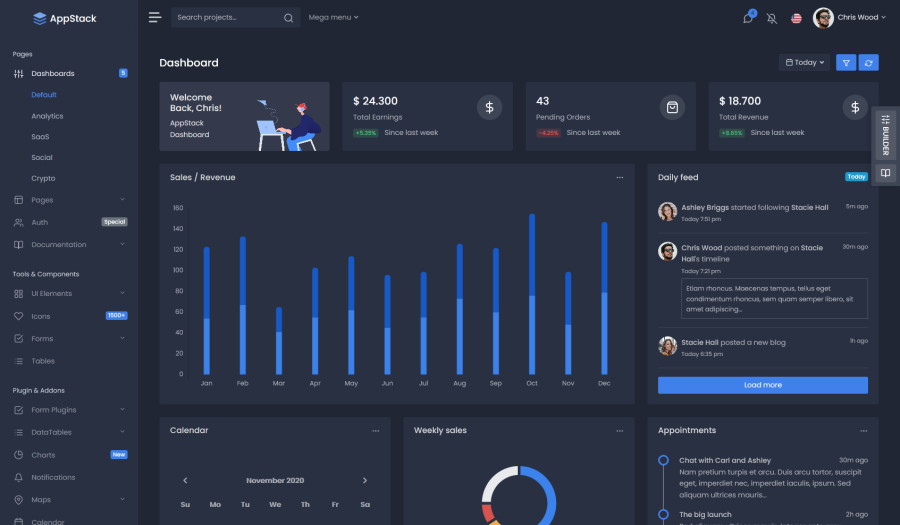The width and height of the screenshot is (900, 525).
Task: Open the muted notifications bell icon
Action: tap(772, 18)
